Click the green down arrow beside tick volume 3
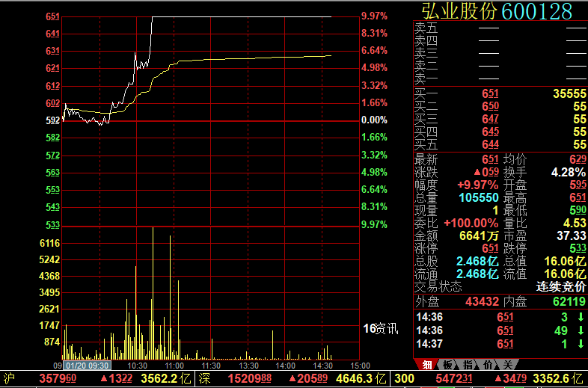Viewport: 588px width, 388px height. pos(581,318)
